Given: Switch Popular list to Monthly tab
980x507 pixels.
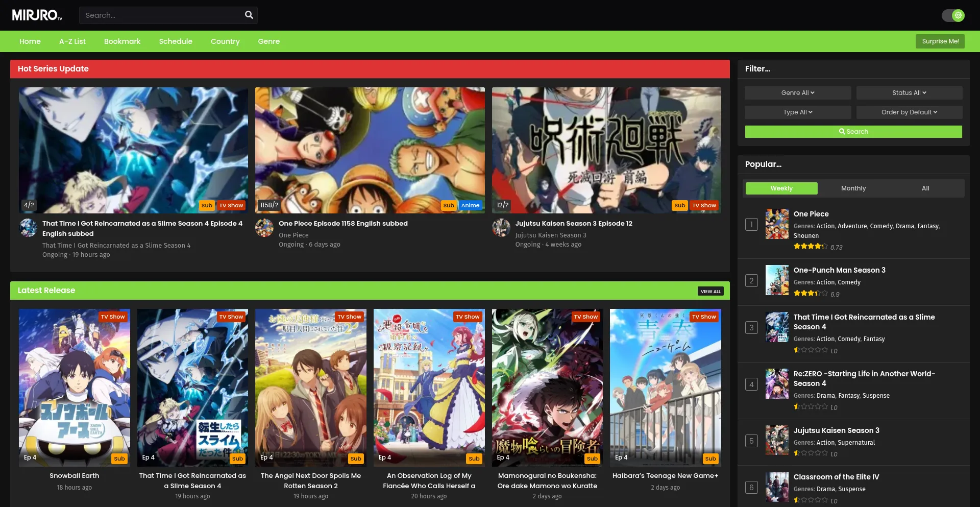Looking at the screenshot, I should point(853,188).
